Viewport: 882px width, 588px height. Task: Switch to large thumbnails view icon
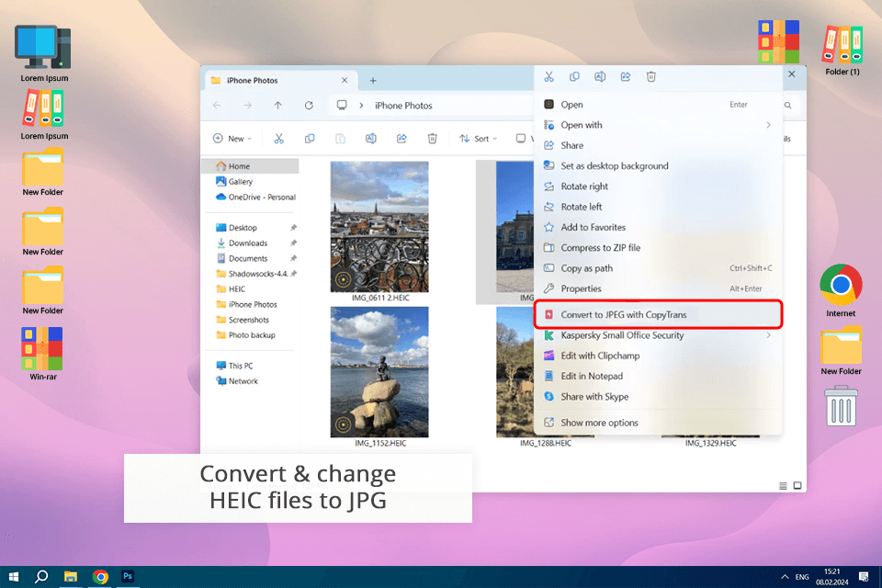(x=797, y=486)
